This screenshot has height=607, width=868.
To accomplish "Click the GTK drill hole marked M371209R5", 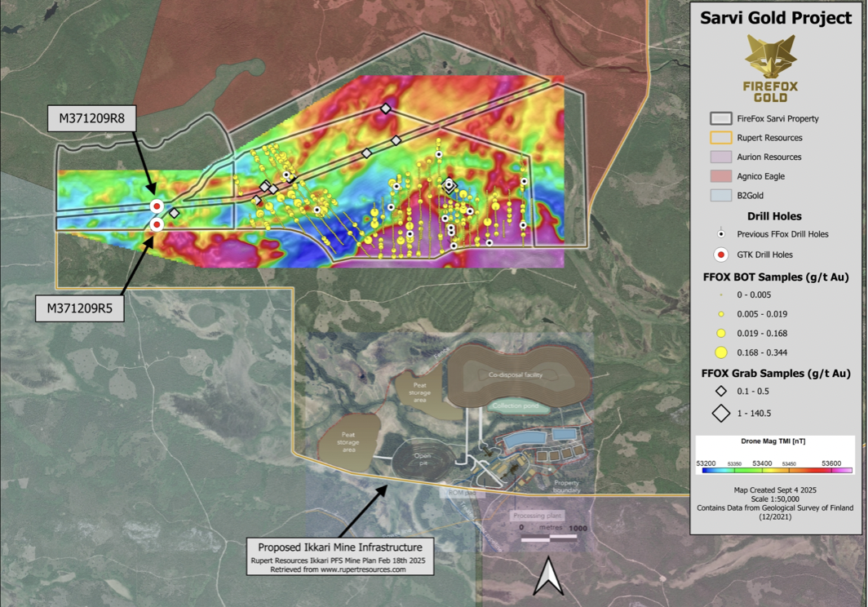I will point(157,225).
